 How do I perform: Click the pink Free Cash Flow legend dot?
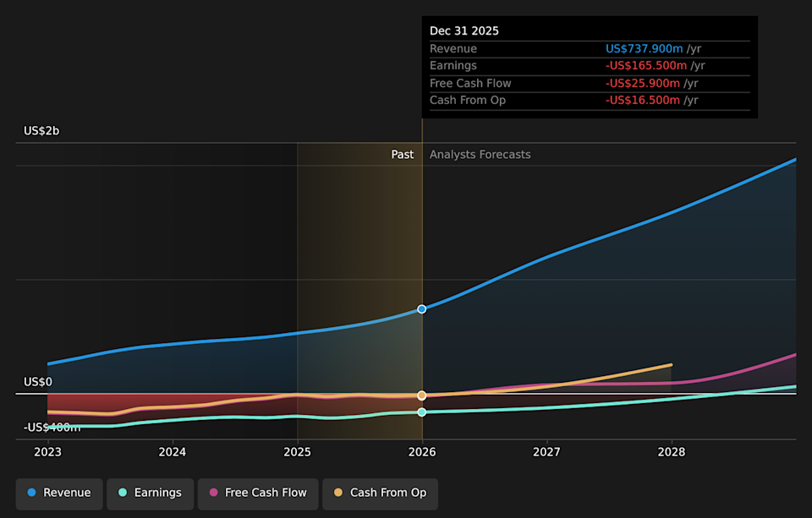pyautogui.click(x=211, y=493)
